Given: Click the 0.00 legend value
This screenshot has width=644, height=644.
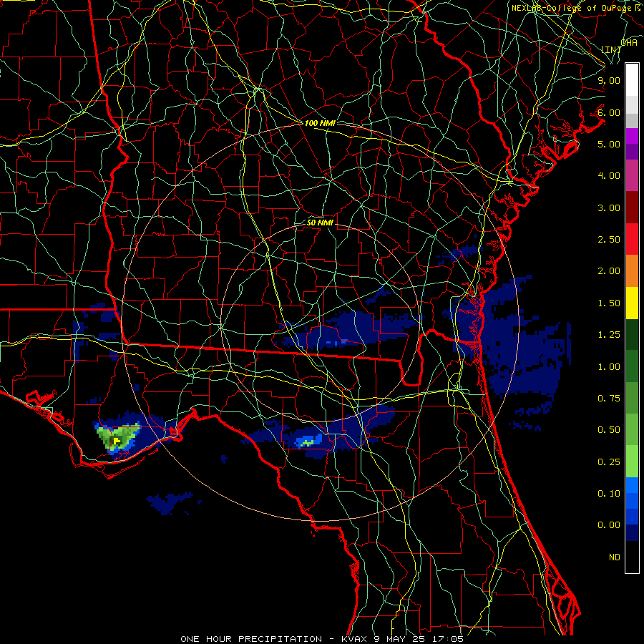Looking at the screenshot, I should tap(609, 525).
